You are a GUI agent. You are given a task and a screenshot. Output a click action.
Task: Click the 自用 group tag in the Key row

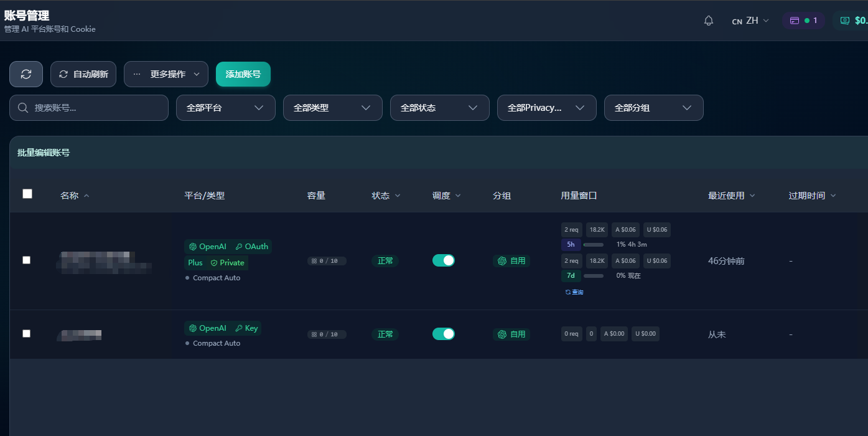(511, 334)
